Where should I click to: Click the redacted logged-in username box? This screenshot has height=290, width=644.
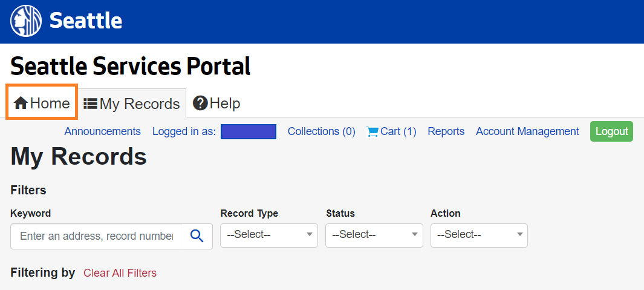pos(248,131)
